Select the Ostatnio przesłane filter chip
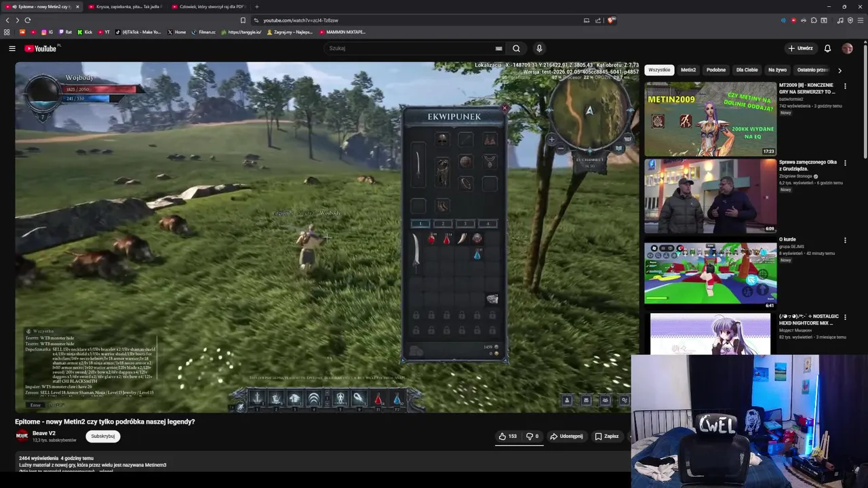868x488 pixels. pyautogui.click(x=812, y=70)
